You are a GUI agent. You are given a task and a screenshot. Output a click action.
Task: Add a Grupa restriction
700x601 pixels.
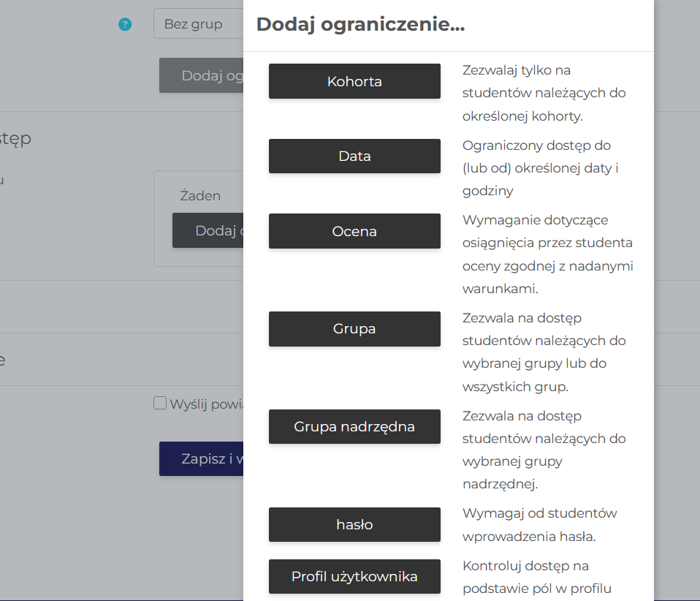pos(354,329)
